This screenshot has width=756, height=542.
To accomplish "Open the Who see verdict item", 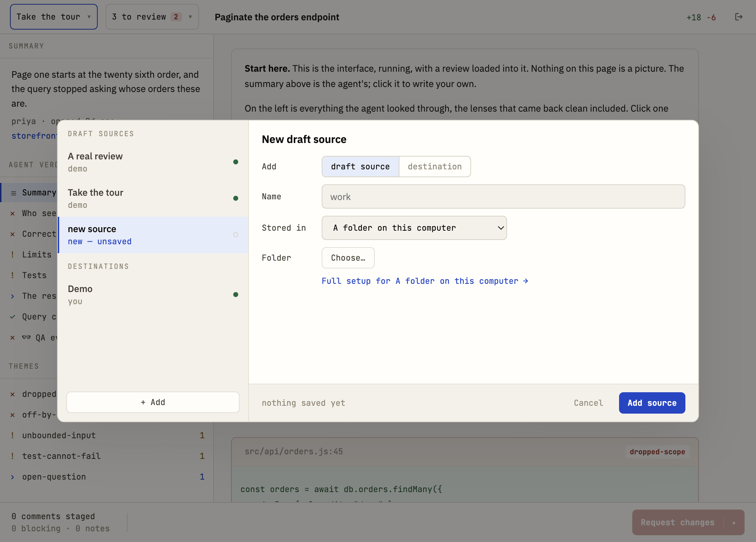I will tap(29, 213).
